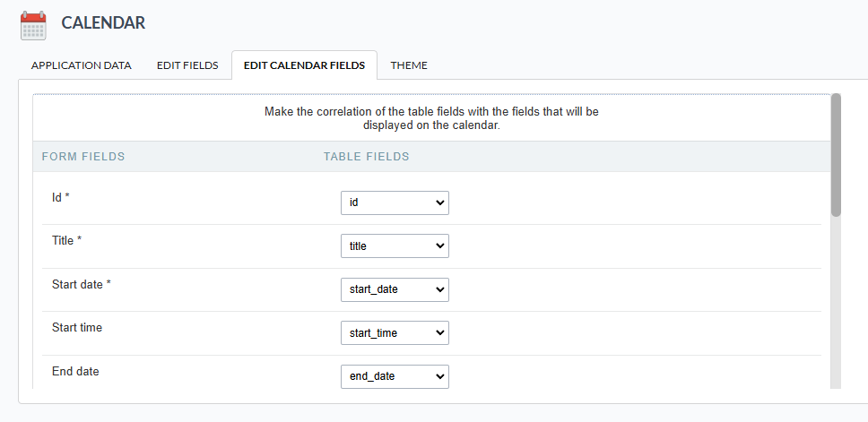Image resolution: width=868 pixels, height=422 pixels.
Task: Open the Id table field dropdown
Action: [x=395, y=203]
